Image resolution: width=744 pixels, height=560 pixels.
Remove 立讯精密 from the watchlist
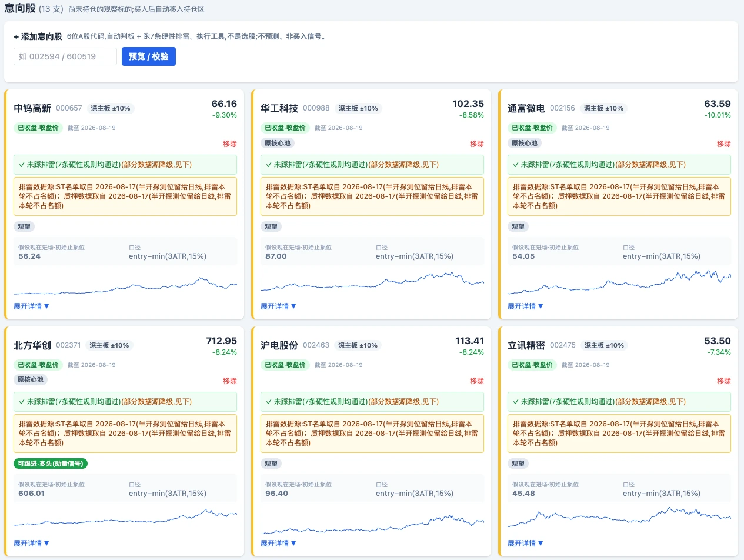[724, 381]
